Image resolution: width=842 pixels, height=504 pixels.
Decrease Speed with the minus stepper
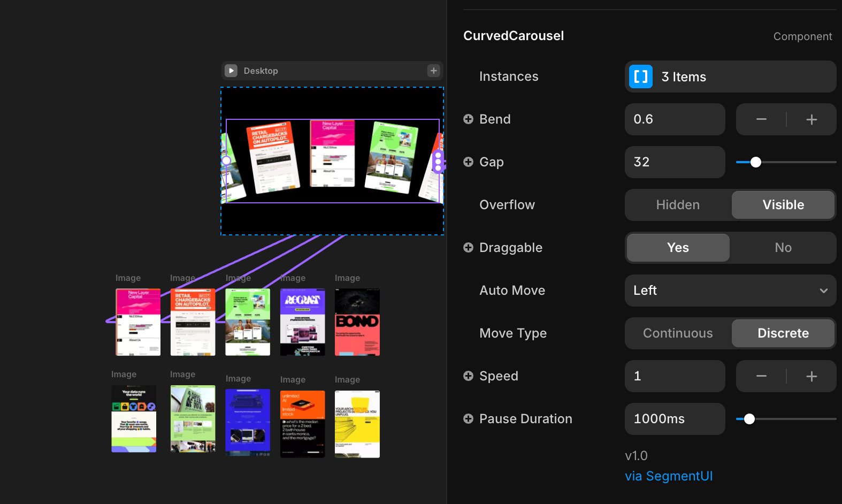[761, 376]
